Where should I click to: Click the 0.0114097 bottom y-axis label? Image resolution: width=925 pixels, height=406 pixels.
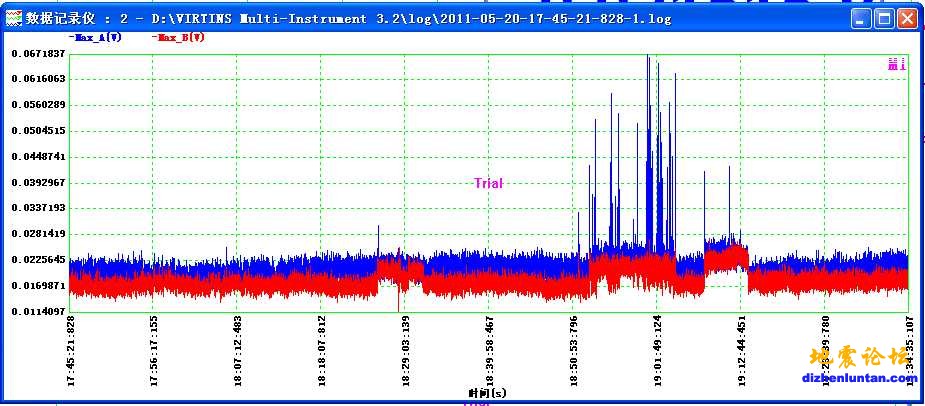coord(37,311)
